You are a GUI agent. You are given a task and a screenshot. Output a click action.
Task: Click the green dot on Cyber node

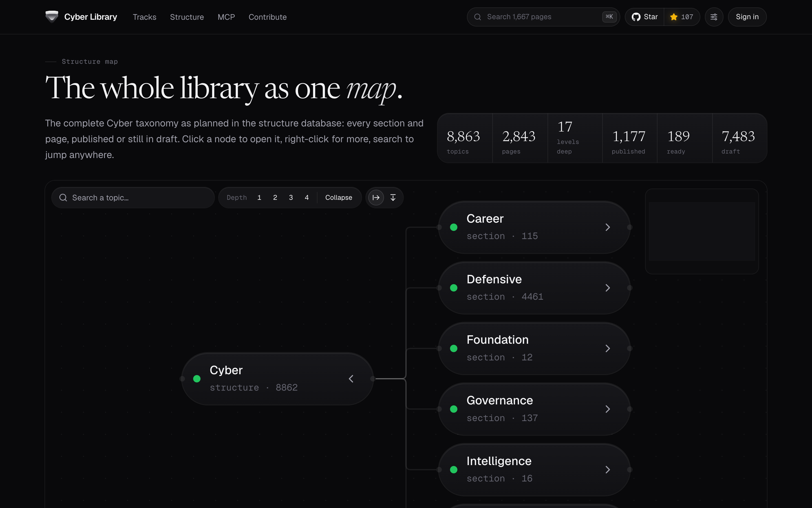click(197, 379)
